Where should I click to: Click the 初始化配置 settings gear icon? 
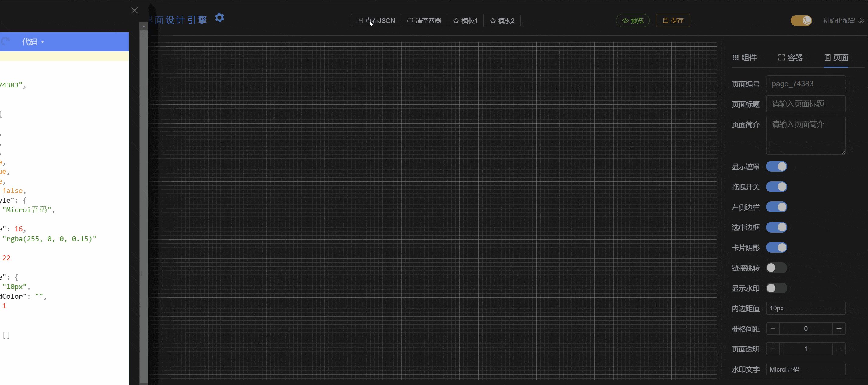tap(861, 20)
